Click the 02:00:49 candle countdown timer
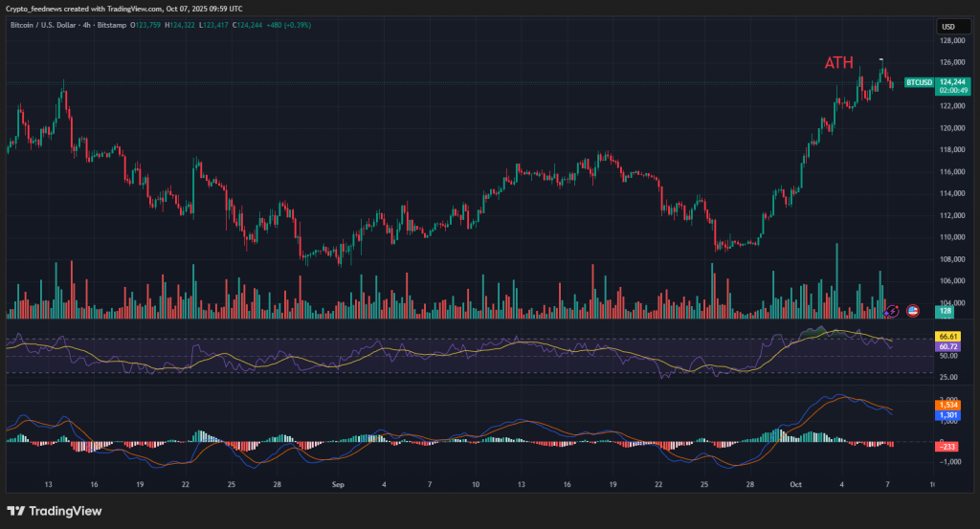 point(951,91)
